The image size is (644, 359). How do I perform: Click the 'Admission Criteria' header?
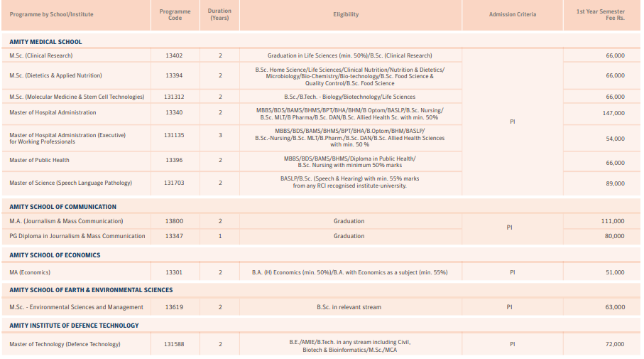pos(512,14)
